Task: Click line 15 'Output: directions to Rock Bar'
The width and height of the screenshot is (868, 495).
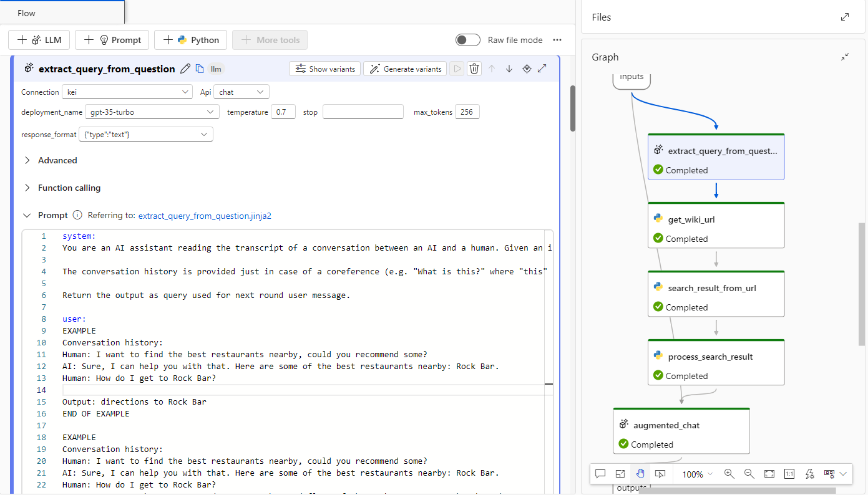Action: tap(134, 401)
